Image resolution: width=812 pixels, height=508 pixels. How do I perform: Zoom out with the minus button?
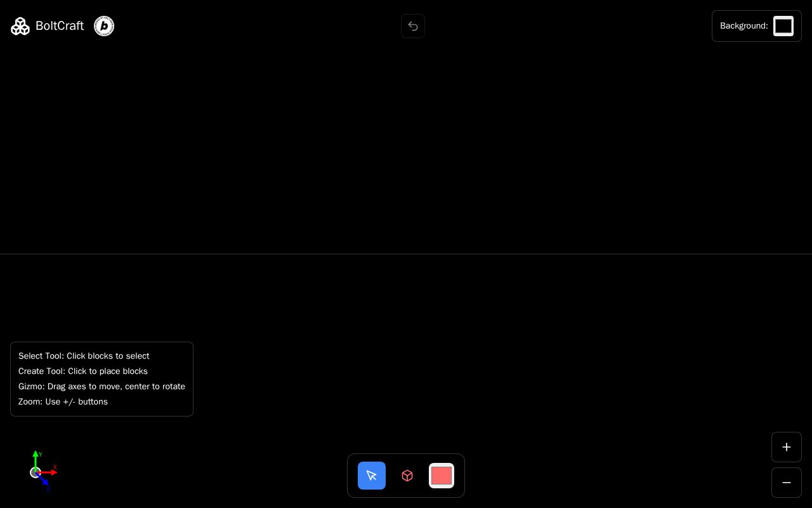(x=787, y=483)
